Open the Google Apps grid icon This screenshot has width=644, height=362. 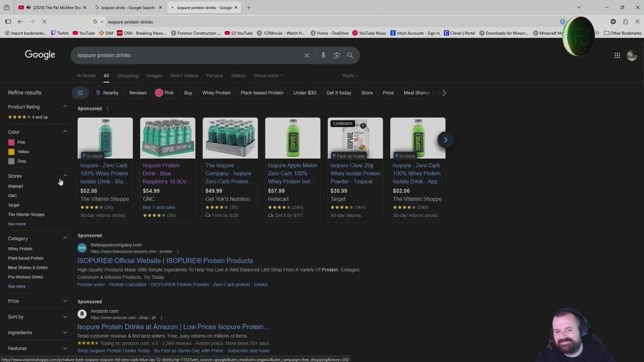click(x=617, y=55)
